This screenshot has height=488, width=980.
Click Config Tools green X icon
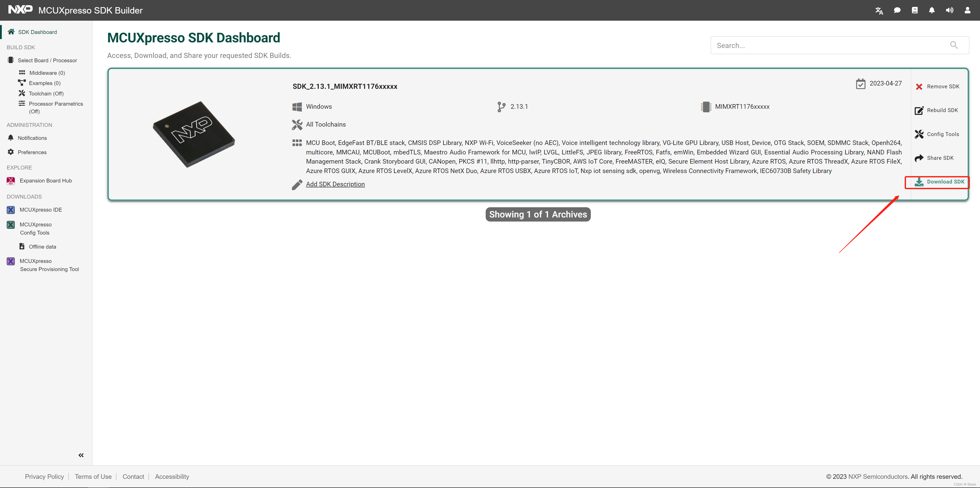click(x=11, y=225)
